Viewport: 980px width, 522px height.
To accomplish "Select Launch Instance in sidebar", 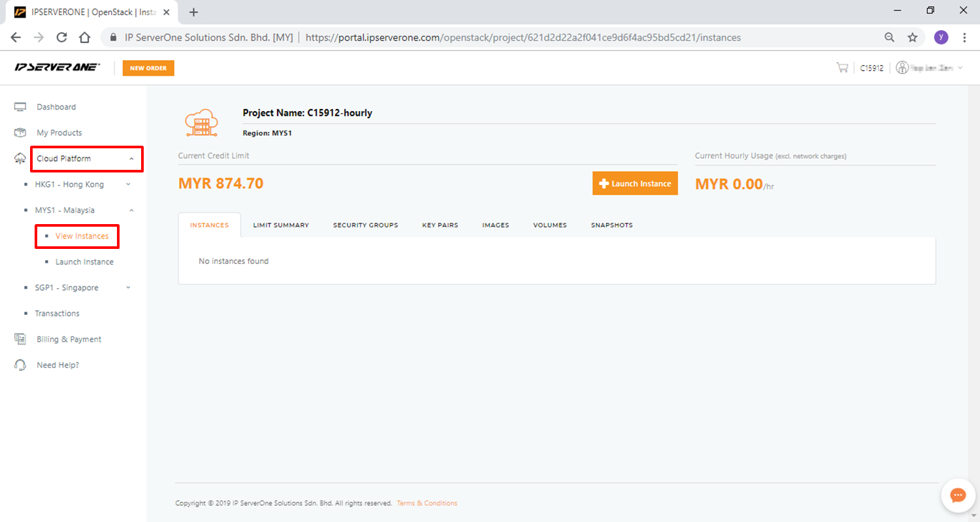I will 84,262.
